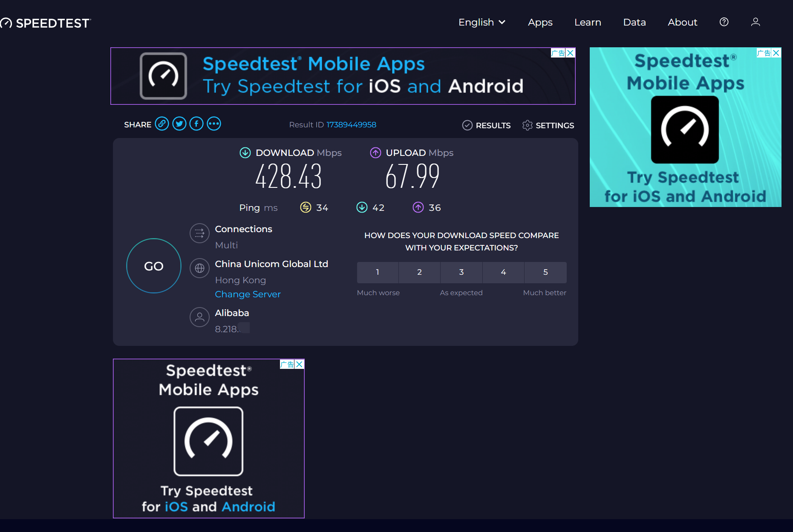Rate download speed as 1
Screen dimensions: 793x532
point(378,272)
